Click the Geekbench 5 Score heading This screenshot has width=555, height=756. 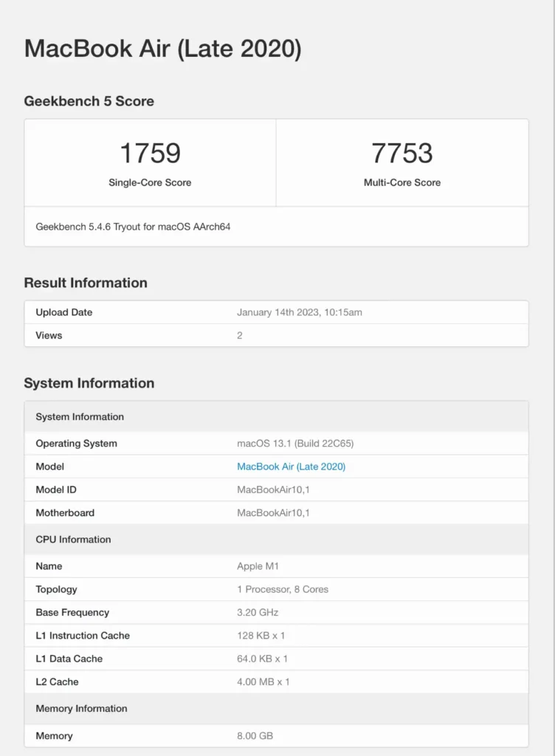point(89,101)
